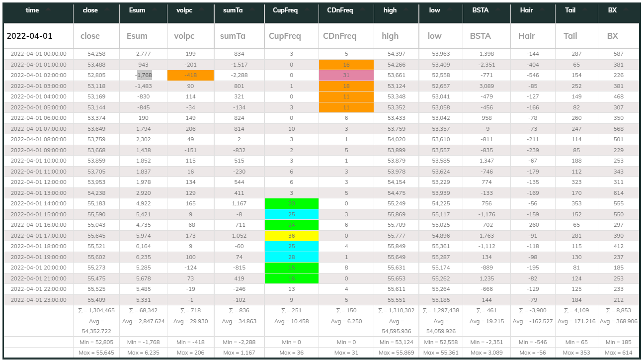Select BSTA cell 3,089
This screenshot has width=644, height=361.
486,86
